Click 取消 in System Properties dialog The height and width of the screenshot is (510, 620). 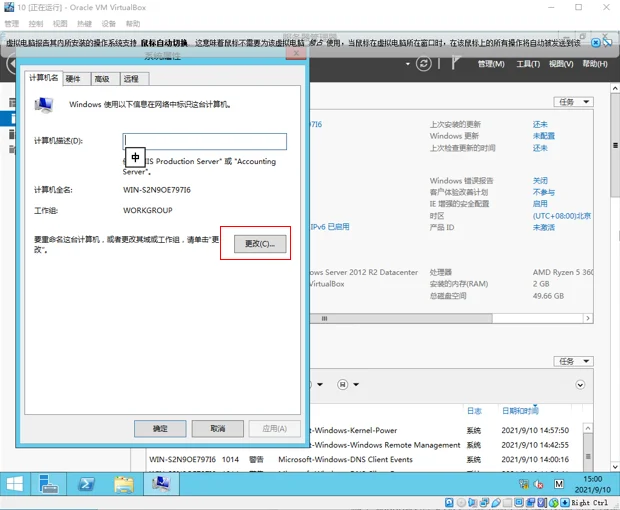point(218,429)
